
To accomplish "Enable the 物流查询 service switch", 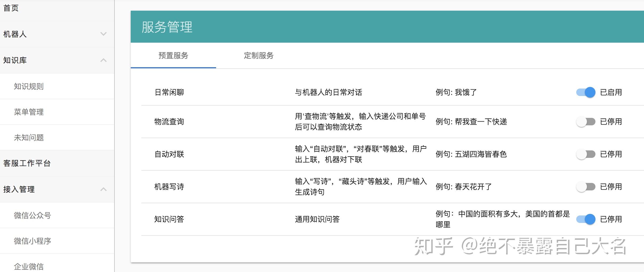I will (x=586, y=122).
